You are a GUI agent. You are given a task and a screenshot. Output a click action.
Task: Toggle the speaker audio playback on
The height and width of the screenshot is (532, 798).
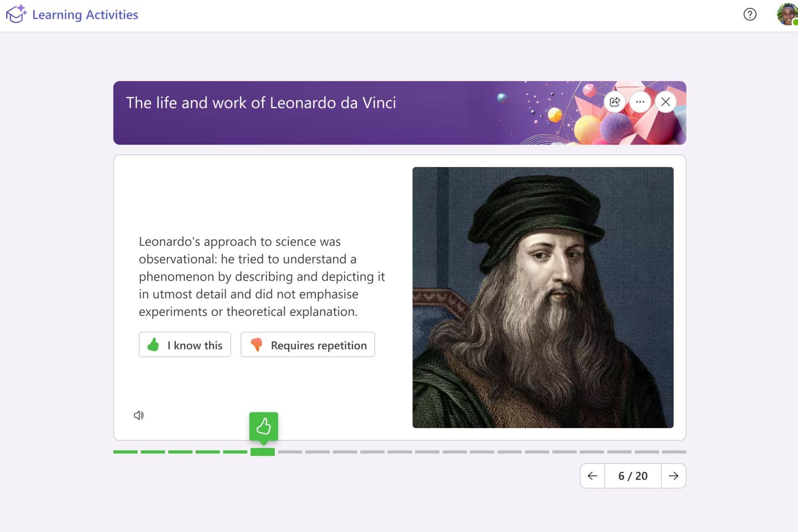point(139,415)
